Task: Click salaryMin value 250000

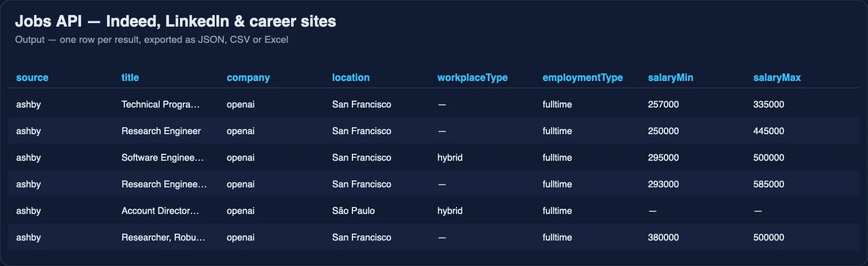Action: (x=664, y=131)
